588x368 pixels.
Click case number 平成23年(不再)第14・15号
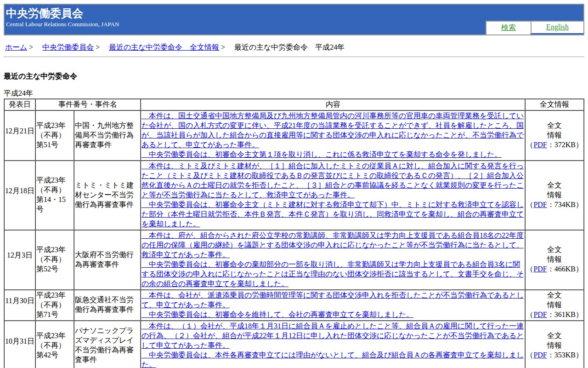click(51, 195)
